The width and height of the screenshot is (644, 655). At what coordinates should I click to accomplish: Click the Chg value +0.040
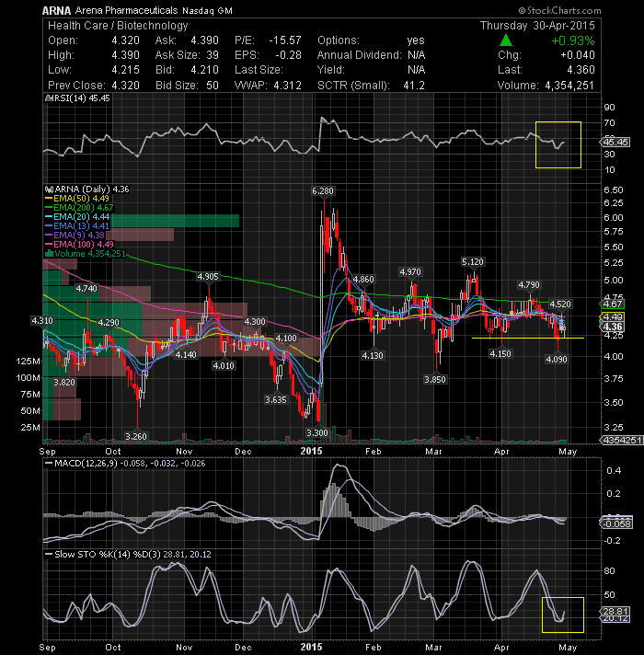[x=578, y=55]
